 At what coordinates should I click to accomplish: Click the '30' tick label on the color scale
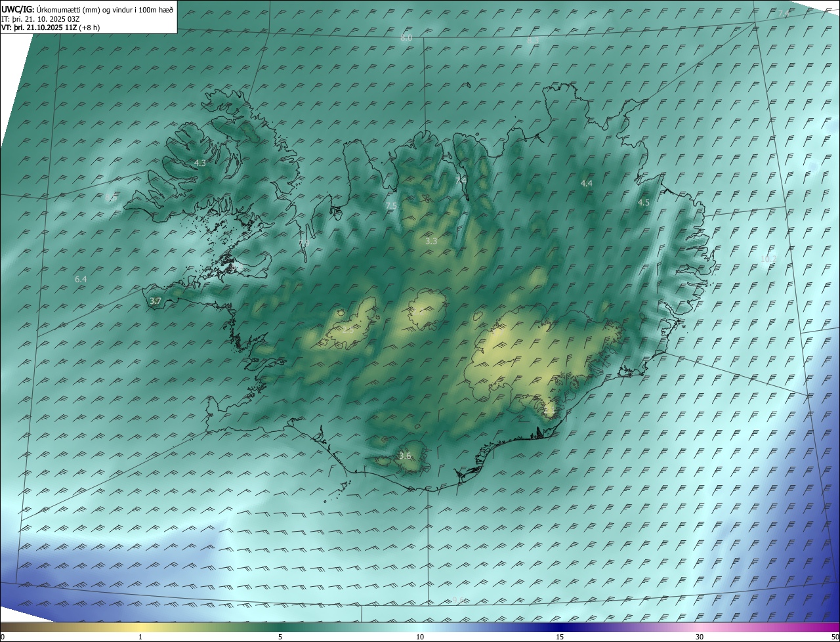700,637
